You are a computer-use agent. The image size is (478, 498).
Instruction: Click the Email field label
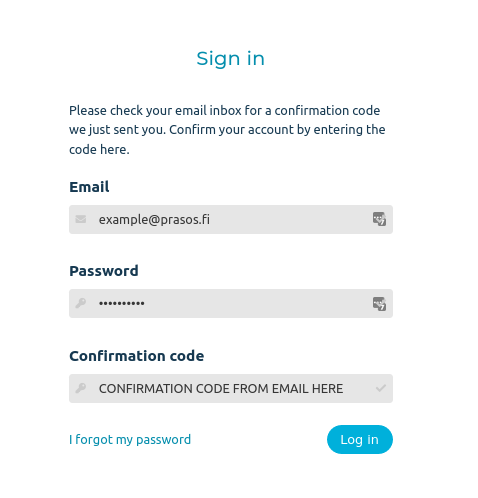click(89, 187)
